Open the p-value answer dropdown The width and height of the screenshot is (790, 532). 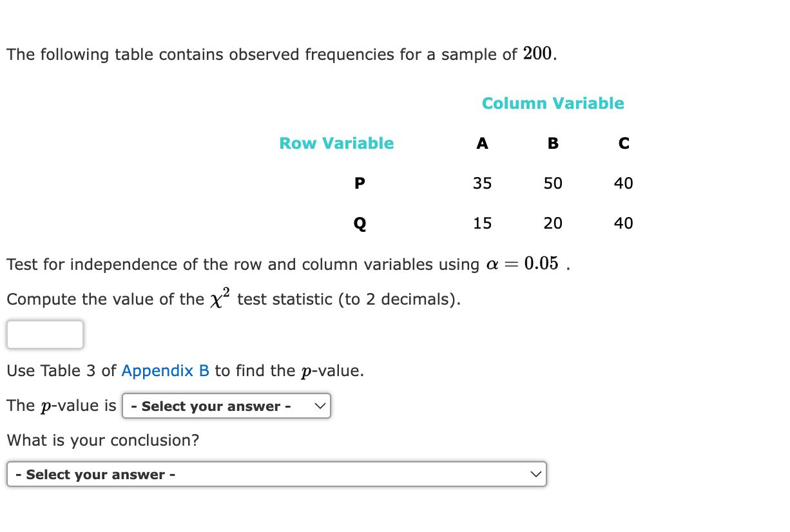point(226,406)
